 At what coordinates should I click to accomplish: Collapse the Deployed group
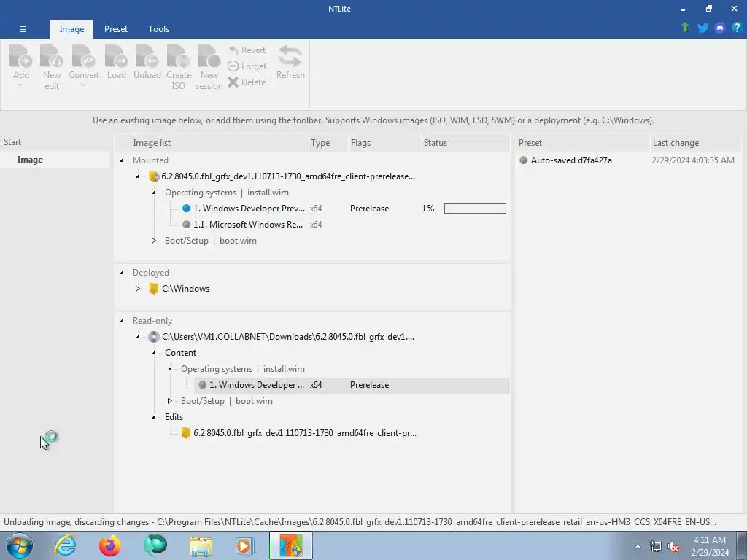122,273
